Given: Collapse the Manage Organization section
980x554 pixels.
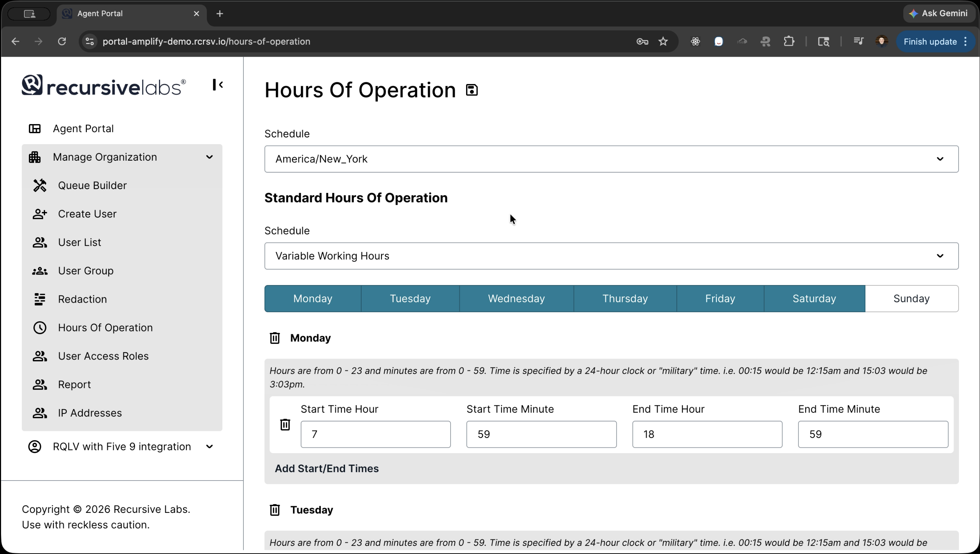Looking at the screenshot, I should tap(209, 157).
